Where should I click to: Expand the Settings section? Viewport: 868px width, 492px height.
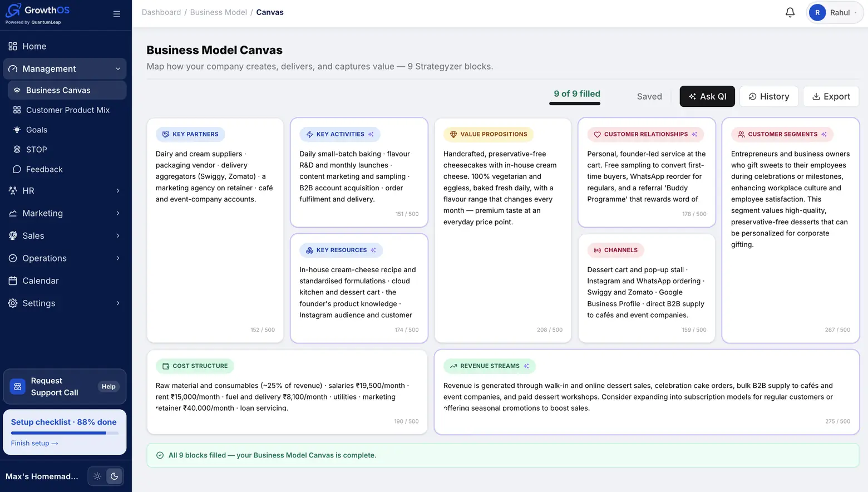click(65, 303)
